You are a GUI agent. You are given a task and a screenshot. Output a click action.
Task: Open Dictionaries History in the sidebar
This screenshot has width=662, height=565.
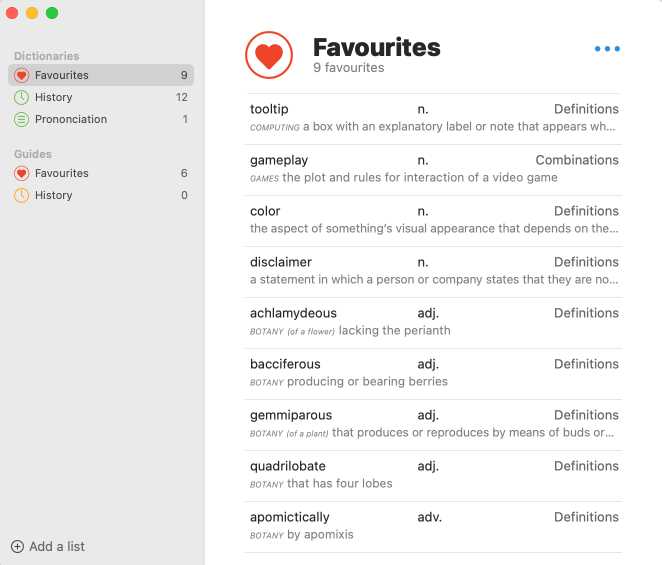(x=54, y=97)
